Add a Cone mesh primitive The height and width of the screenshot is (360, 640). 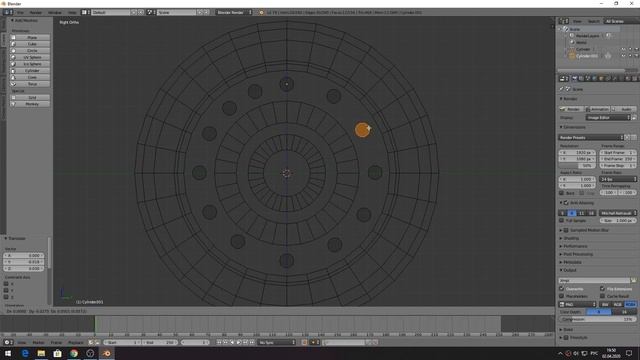pos(30,77)
